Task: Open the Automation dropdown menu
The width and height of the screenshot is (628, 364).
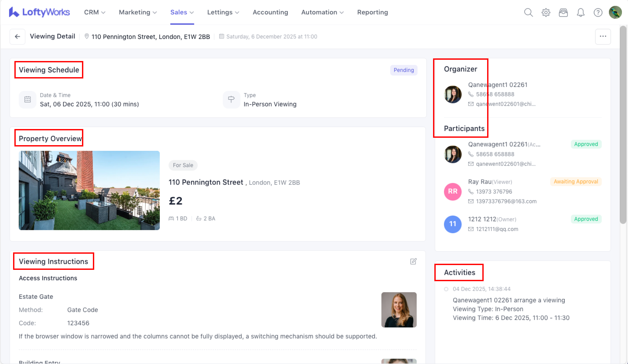Action: 322,12
